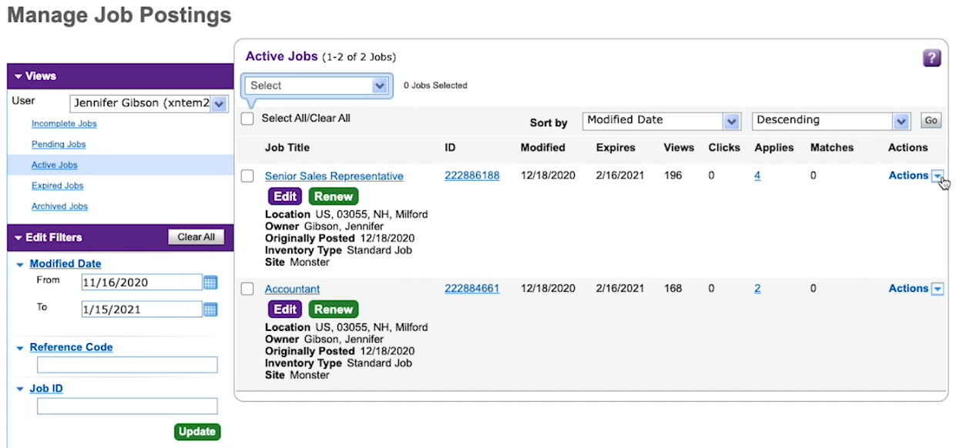Collapse the Modified Date filter
The image size is (980, 448).
21,263
